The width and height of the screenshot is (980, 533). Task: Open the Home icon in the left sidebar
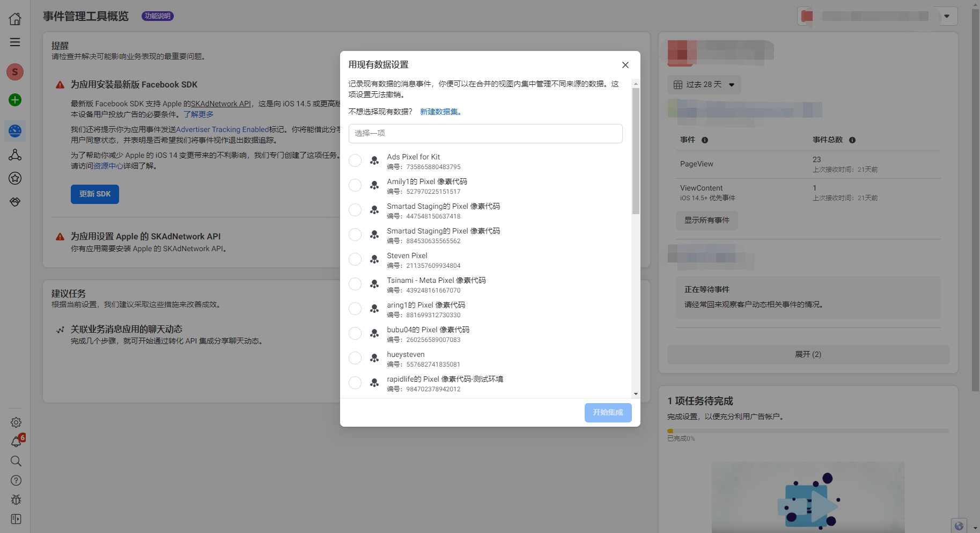(15, 18)
